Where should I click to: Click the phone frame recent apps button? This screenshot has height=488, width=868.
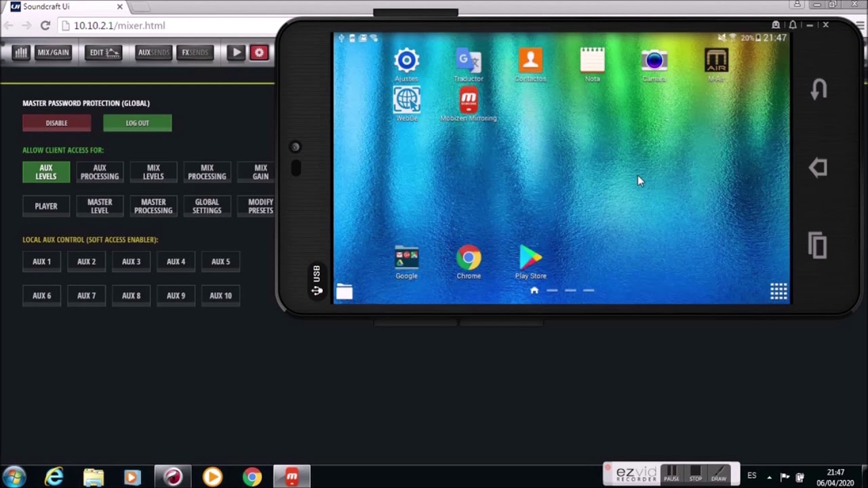(818, 245)
